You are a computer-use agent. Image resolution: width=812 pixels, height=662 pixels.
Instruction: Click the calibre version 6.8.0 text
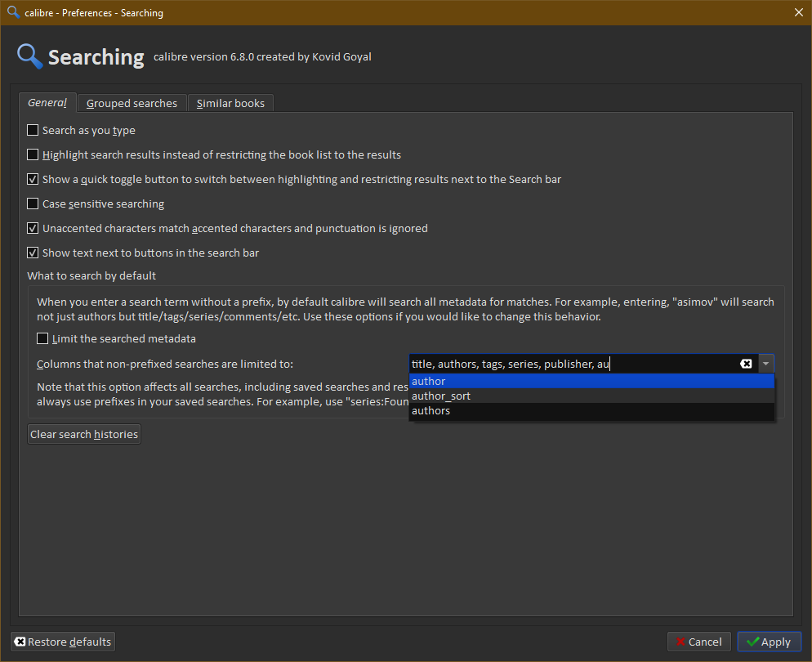(262, 56)
